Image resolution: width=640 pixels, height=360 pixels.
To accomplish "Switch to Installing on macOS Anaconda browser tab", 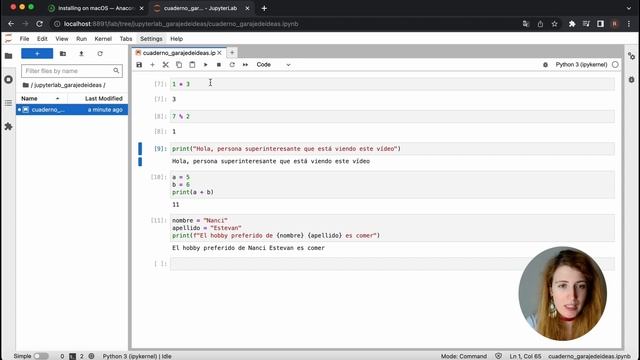I will (95, 8).
